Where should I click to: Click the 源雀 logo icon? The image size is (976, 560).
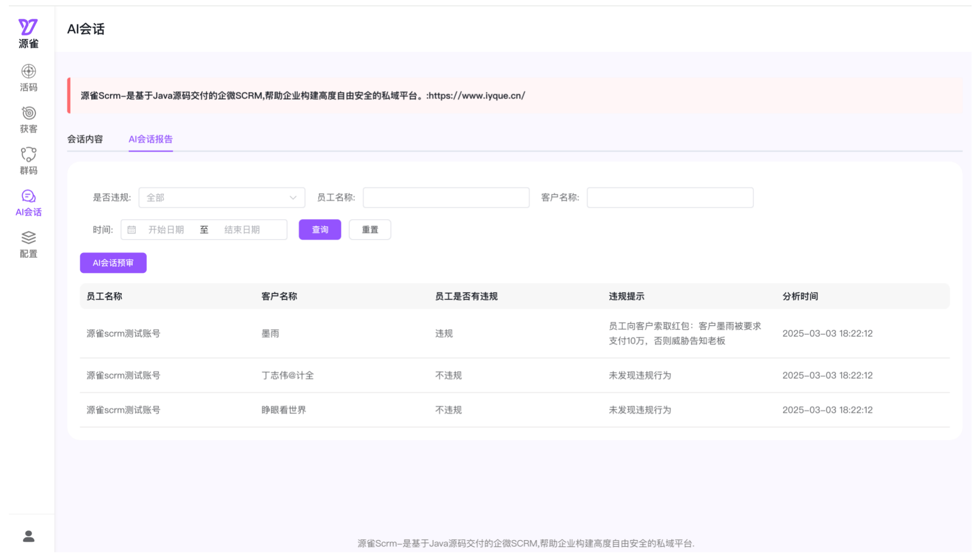click(x=28, y=27)
